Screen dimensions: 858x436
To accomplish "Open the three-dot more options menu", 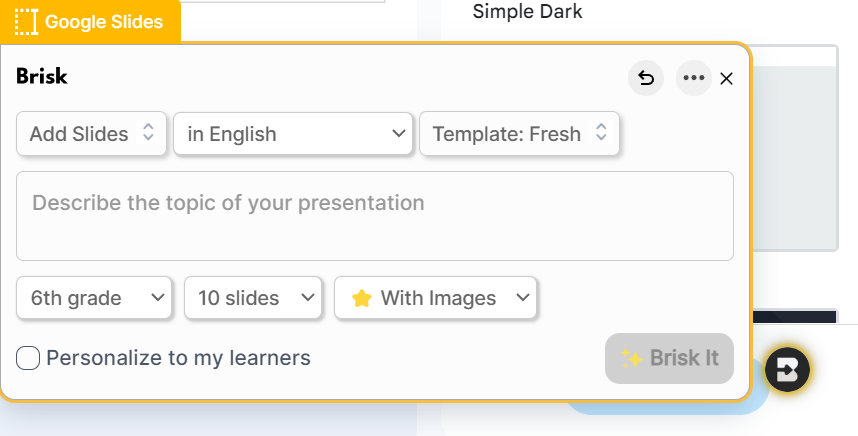I will [x=694, y=78].
